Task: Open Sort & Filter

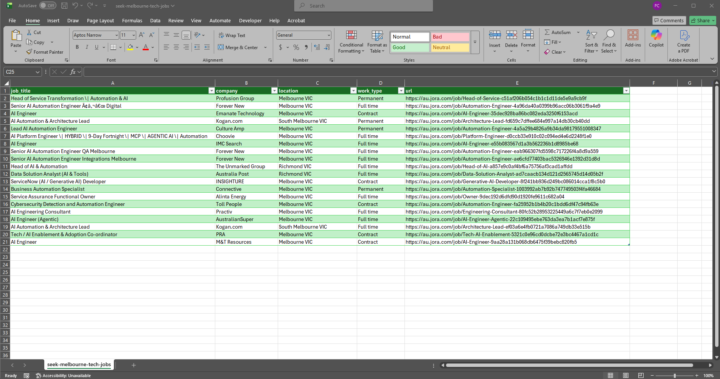Action: coord(591,41)
